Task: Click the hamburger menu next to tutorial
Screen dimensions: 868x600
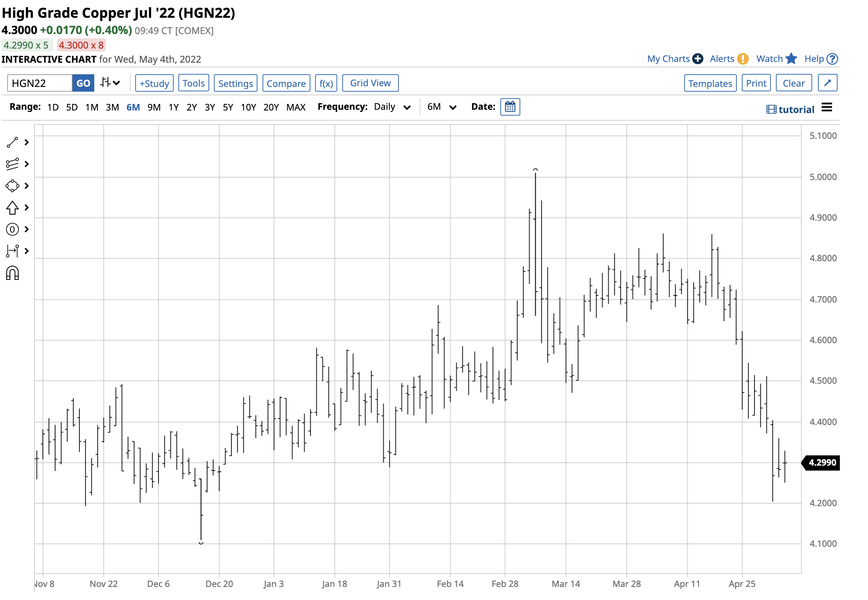Action: (826, 108)
